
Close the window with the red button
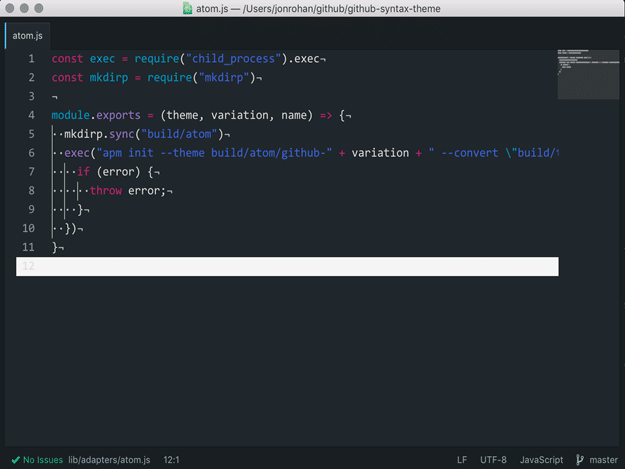click(11, 9)
